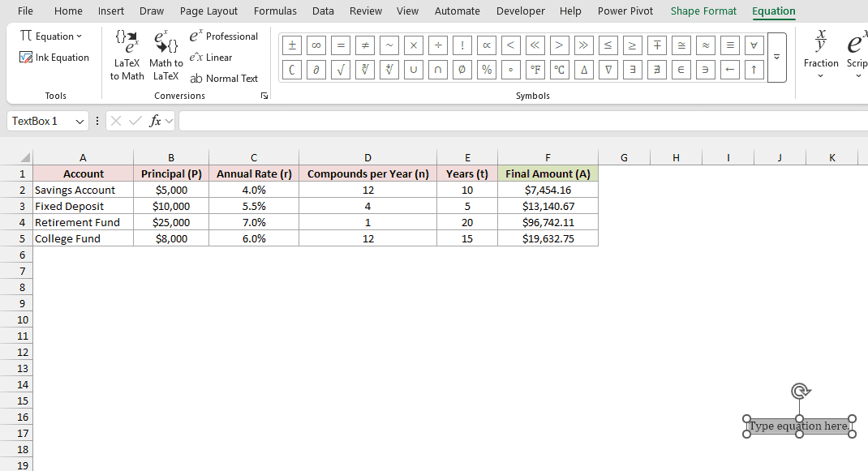Image resolution: width=868 pixels, height=471 pixels.
Task: Insert the nabla symbol
Action: coord(608,70)
